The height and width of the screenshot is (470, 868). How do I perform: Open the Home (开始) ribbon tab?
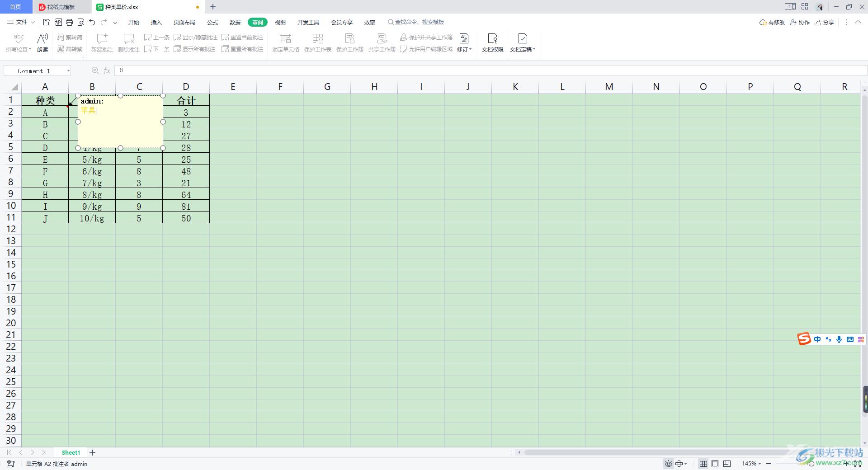pos(134,22)
